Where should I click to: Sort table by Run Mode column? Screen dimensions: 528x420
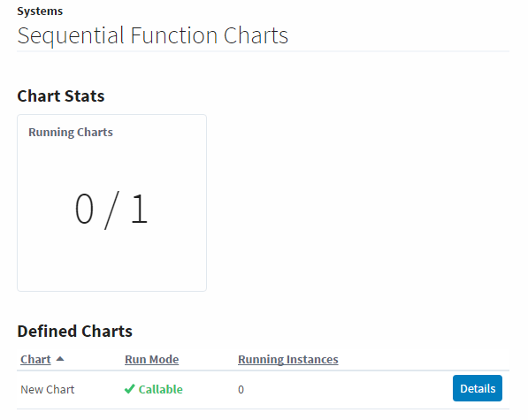pyautogui.click(x=152, y=359)
